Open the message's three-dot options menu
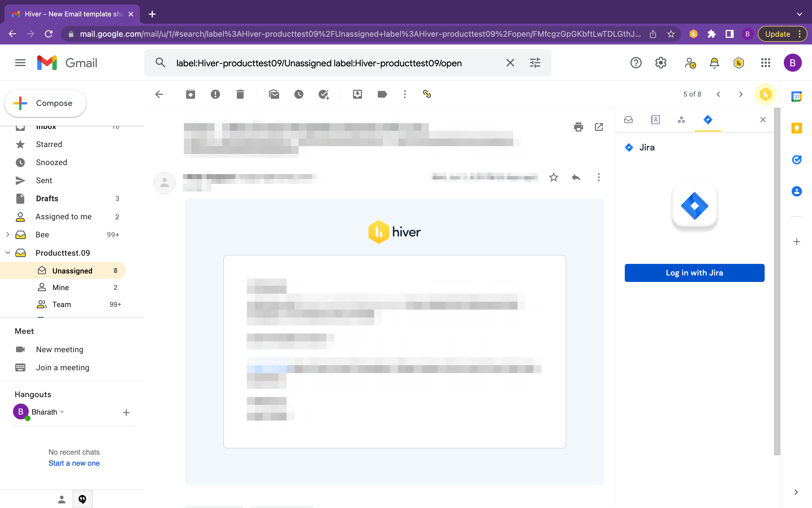The image size is (812, 508). (x=599, y=177)
